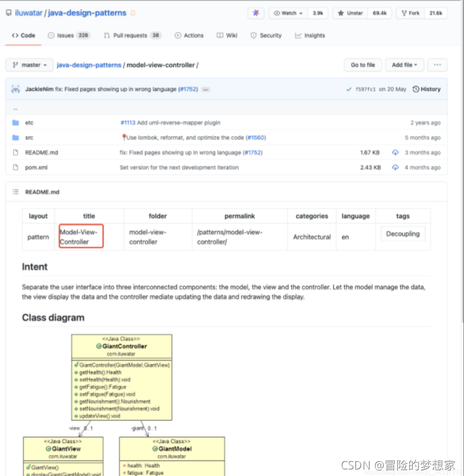This screenshot has height=476, width=464.
Task: Open #1752 link in README.md row
Action: tap(253, 152)
